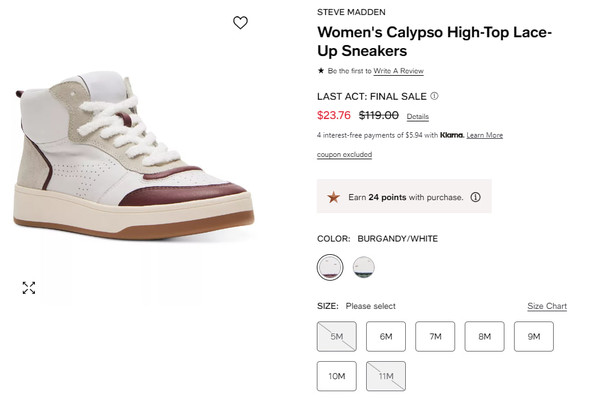Select the Burgundy/White color swatch
This screenshot has height=399, width=600.
pos(330,267)
